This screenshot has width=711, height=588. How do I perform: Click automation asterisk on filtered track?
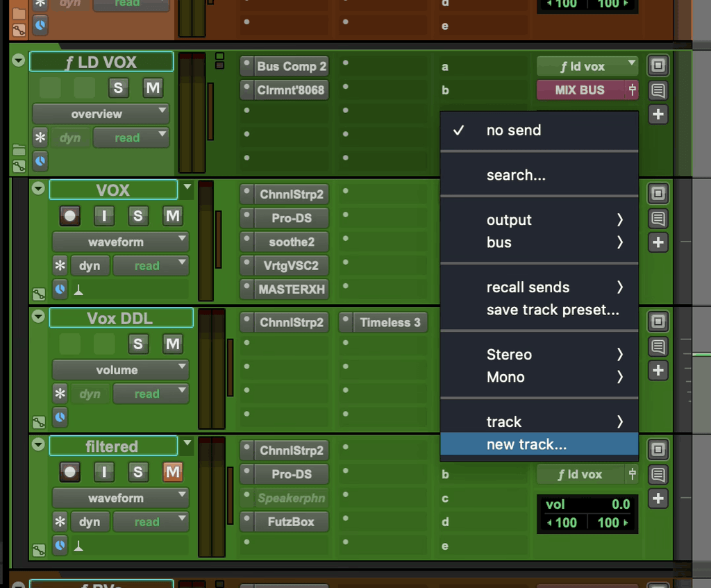60,522
